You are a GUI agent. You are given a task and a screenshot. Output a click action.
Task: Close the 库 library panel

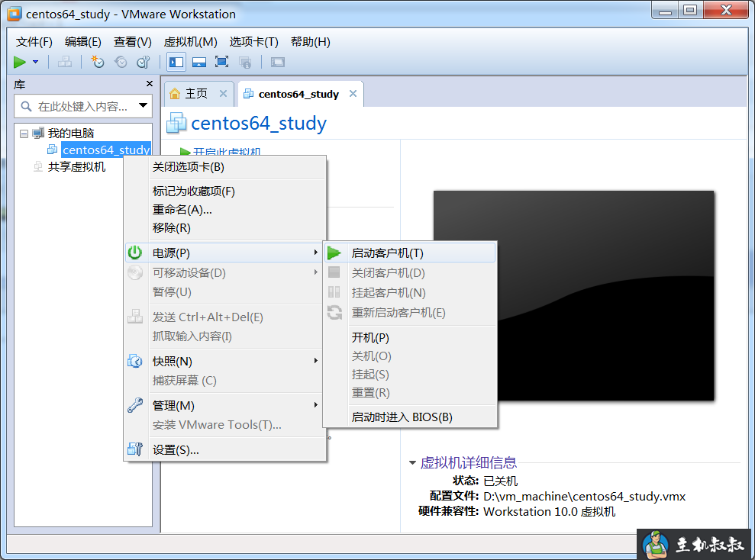(x=150, y=84)
